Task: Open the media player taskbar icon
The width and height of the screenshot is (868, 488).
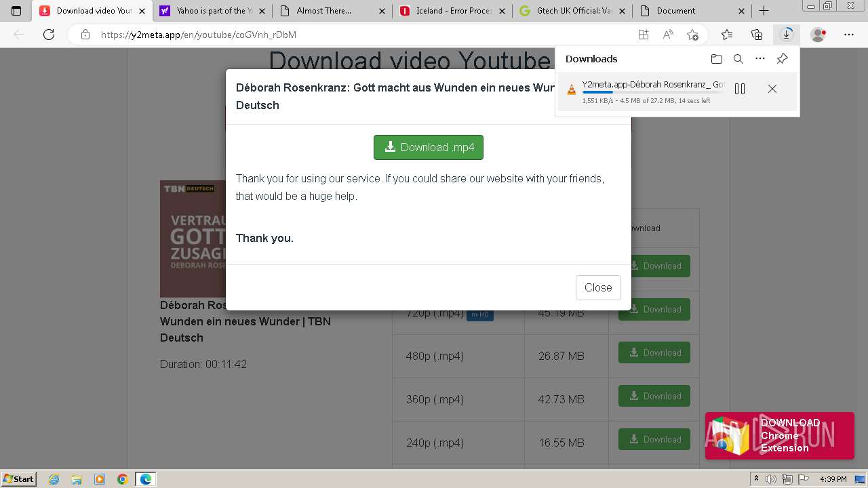Action: (x=100, y=479)
